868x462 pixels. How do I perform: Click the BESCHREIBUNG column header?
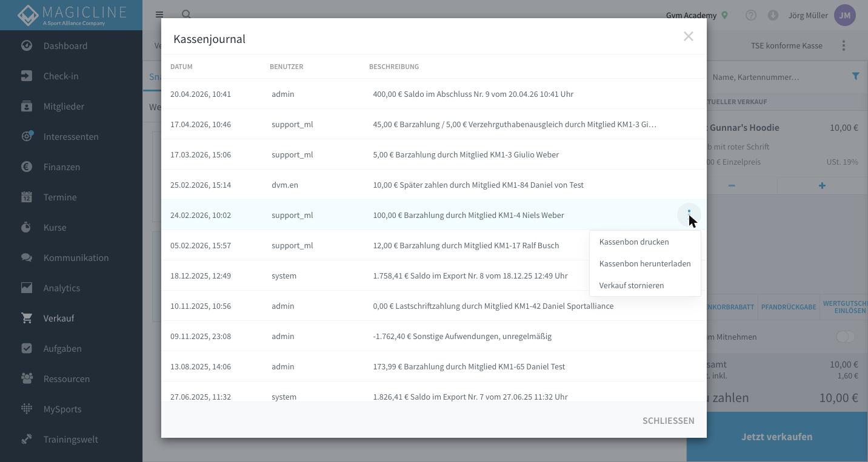(394, 67)
